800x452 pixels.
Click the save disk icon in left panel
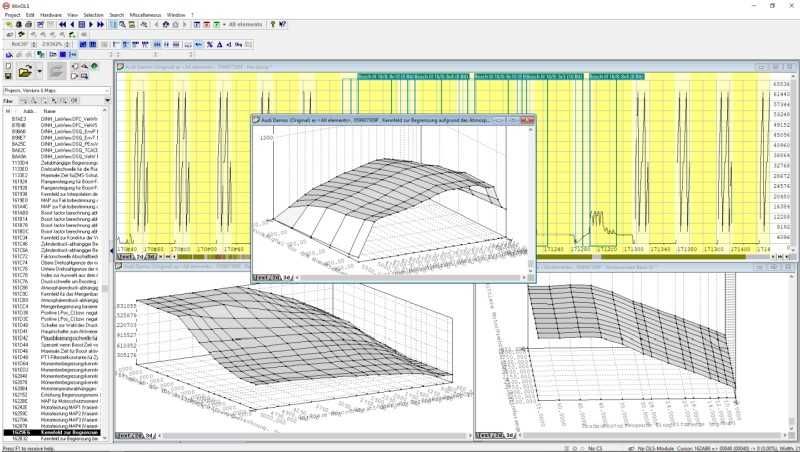click(8, 77)
